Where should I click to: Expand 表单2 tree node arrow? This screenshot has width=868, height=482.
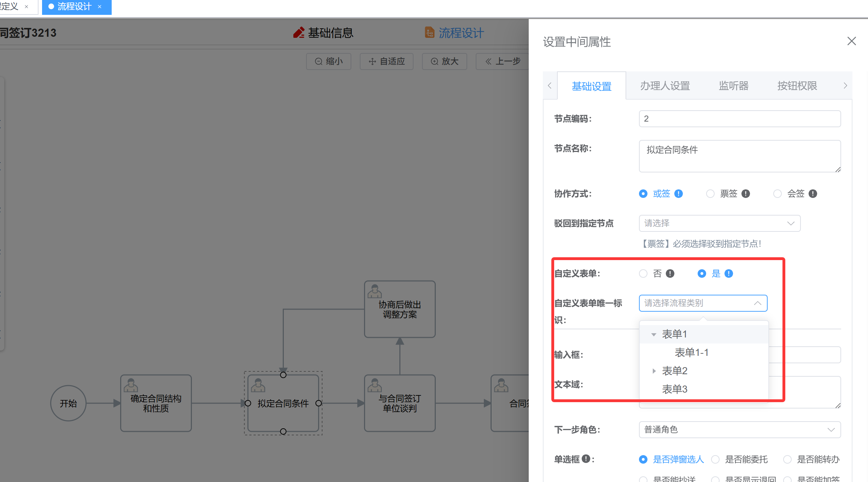click(x=654, y=371)
